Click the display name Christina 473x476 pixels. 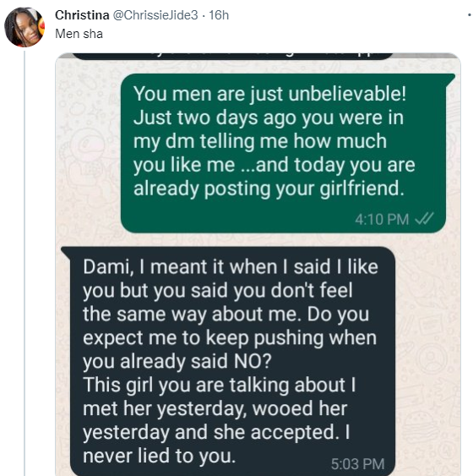pyautogui.click(x=82, y=15)
